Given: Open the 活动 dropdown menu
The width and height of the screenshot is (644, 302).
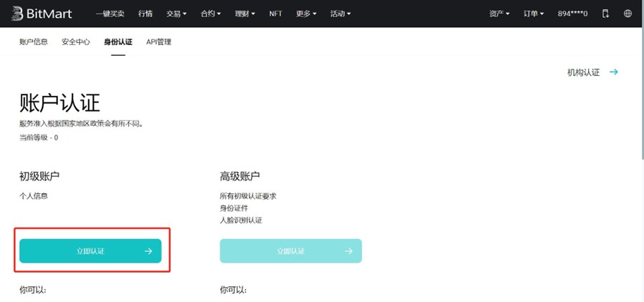Looking at the screenshot, I should click(340, 14).
